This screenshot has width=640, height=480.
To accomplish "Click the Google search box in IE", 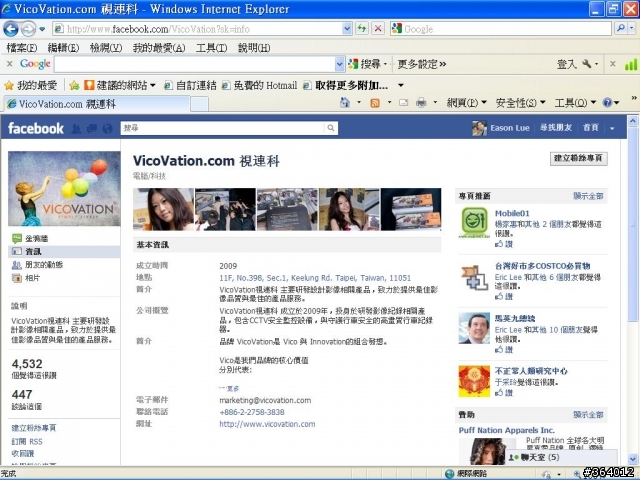I will 501,29.
